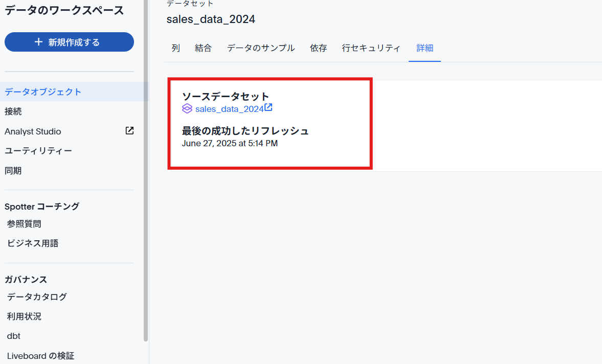This screenshot has height=364, width=602.
Task: Click the purple dataset layers icon
Action: 187,108
